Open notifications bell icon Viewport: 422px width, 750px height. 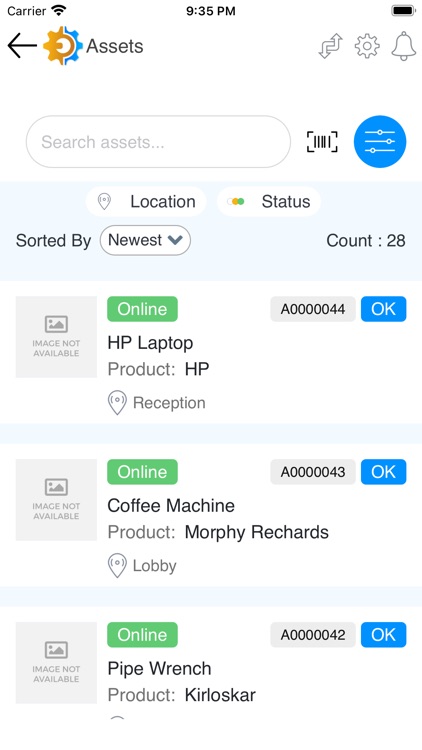coord(404,46)
